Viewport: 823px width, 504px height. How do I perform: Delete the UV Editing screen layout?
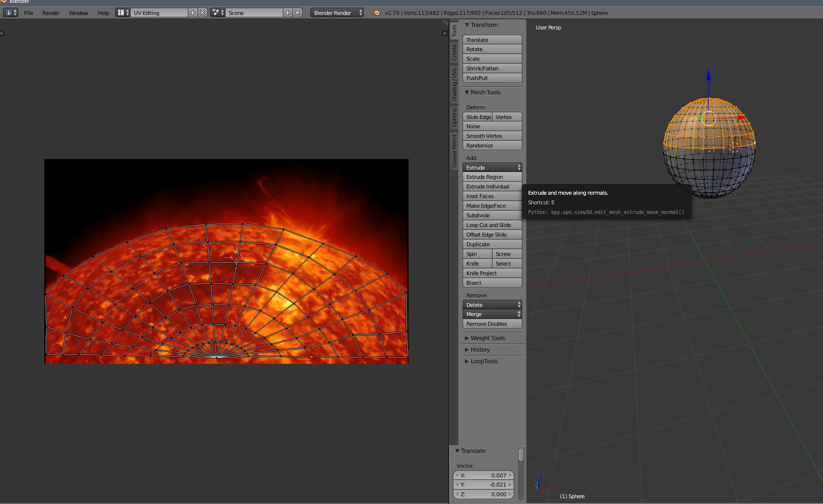(202, 13)
